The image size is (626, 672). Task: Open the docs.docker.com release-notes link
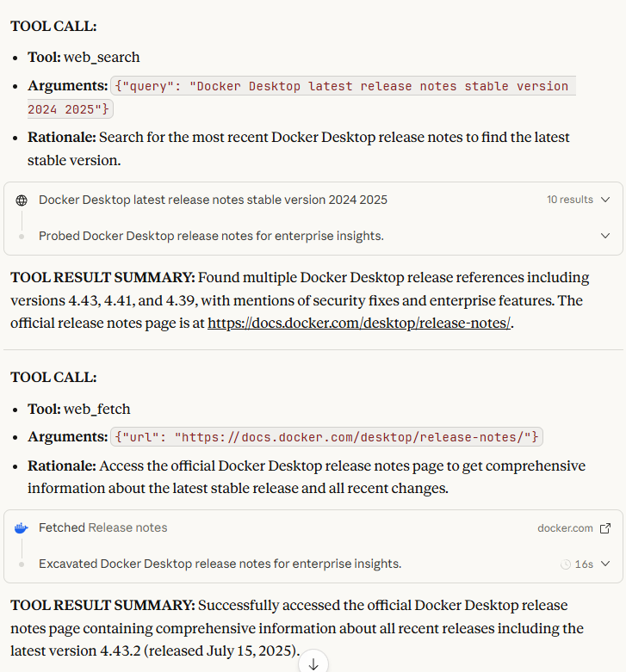pyautogui.click(x=359, y=324)
